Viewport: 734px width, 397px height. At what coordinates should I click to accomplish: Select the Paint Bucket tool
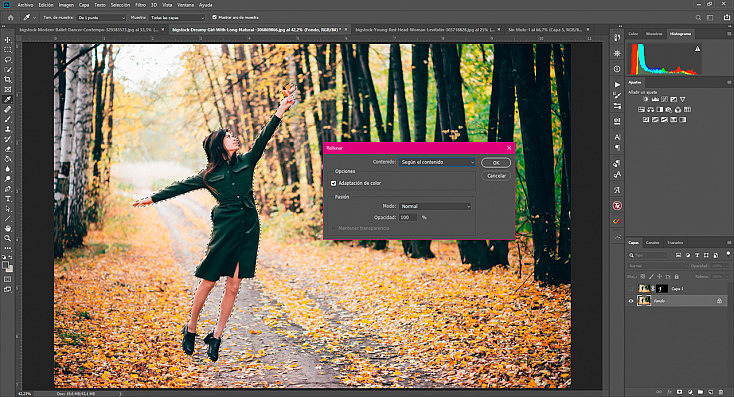coord(7,159)
